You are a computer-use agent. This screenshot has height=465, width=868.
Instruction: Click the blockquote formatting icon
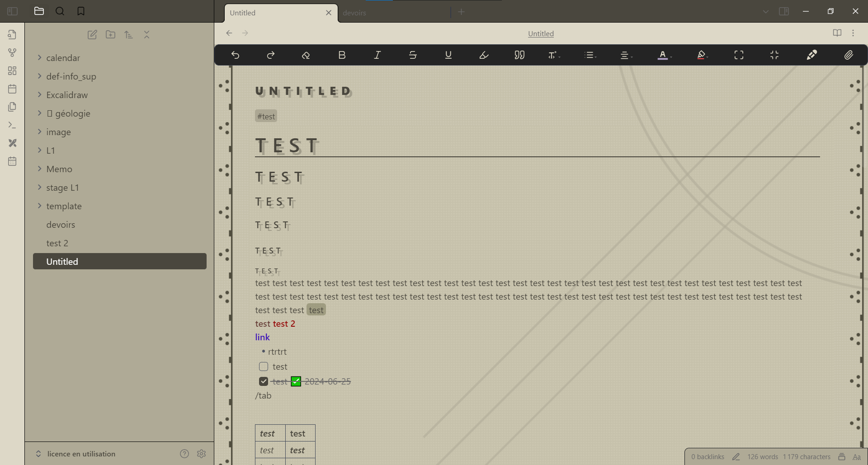click(519, 55)
